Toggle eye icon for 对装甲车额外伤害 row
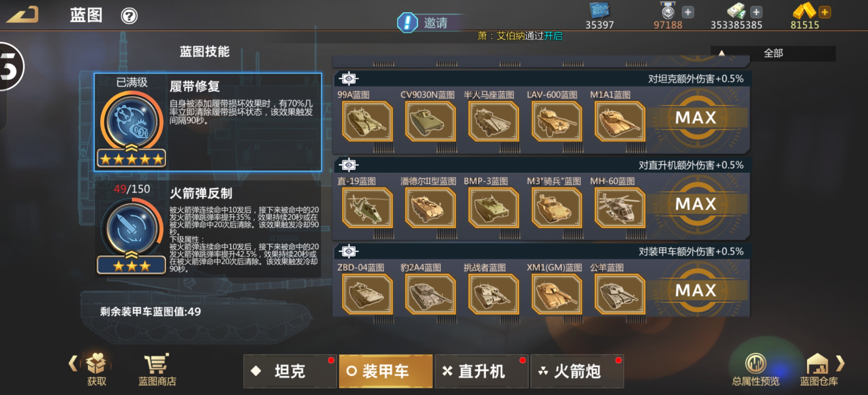This screenshot has height=395, width=868. click(348, 251)
